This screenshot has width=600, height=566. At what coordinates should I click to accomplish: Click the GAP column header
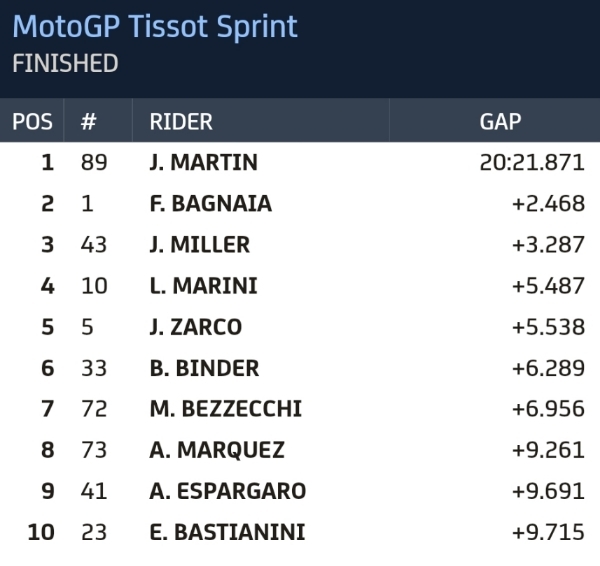[500, 122]
